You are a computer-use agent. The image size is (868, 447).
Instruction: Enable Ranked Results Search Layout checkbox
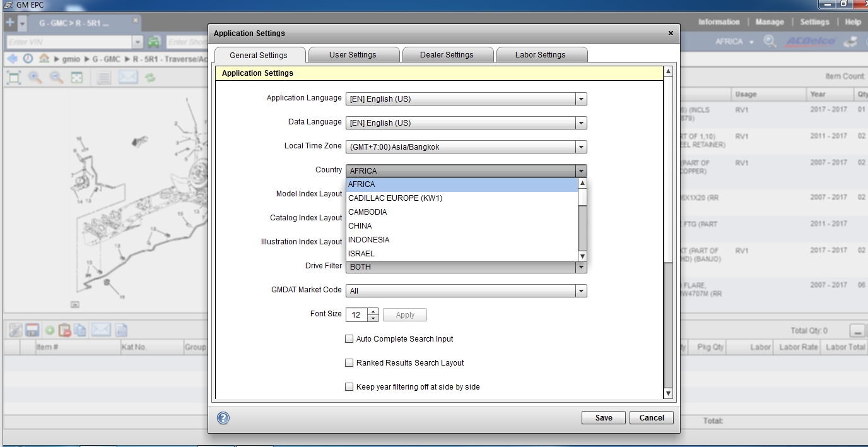click(349, 363)
